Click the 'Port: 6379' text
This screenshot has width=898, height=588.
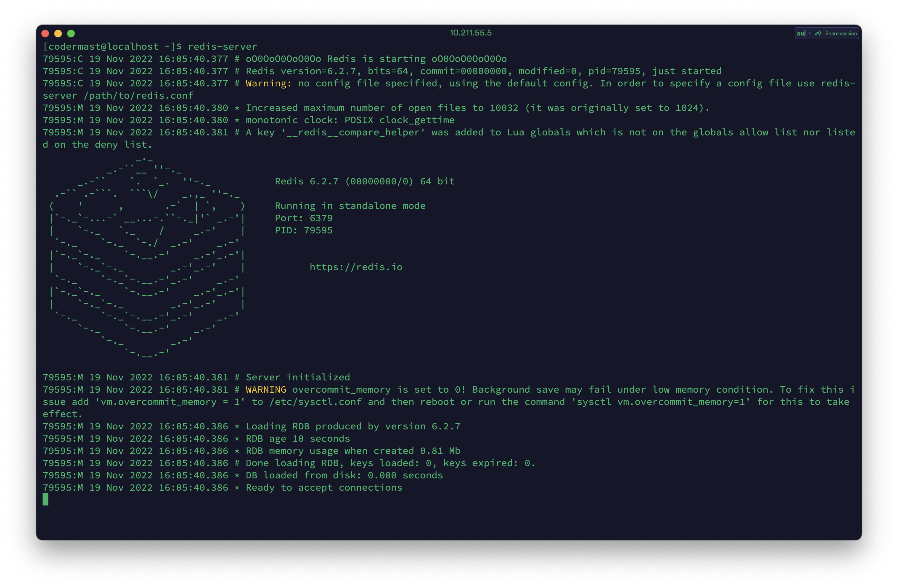(304, 218)
